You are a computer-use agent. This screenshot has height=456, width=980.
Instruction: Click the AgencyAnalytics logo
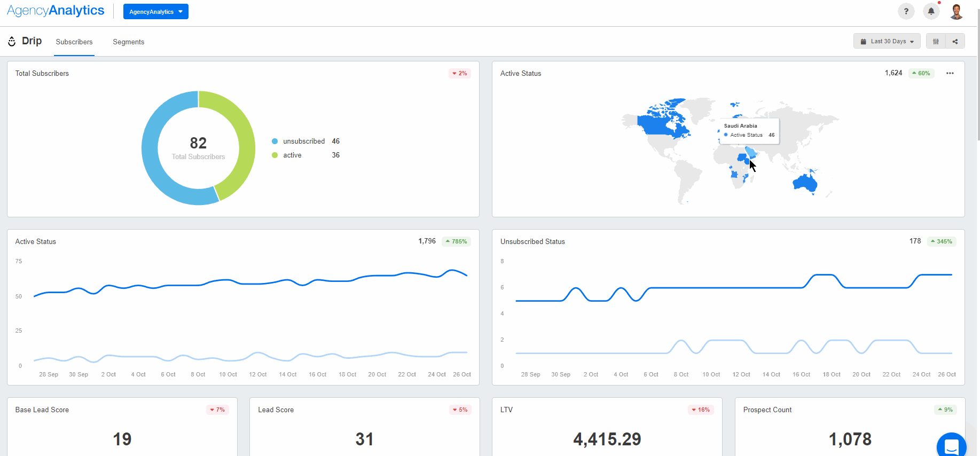click(56, 11)
